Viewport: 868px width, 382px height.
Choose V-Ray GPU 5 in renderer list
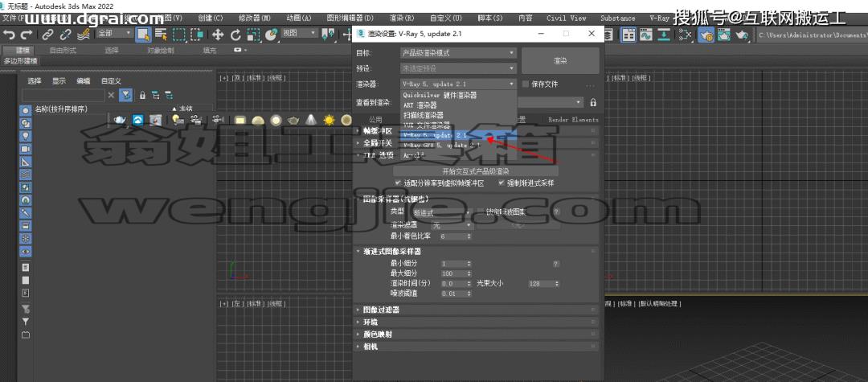pyautogui.click(x=458, y=145)
